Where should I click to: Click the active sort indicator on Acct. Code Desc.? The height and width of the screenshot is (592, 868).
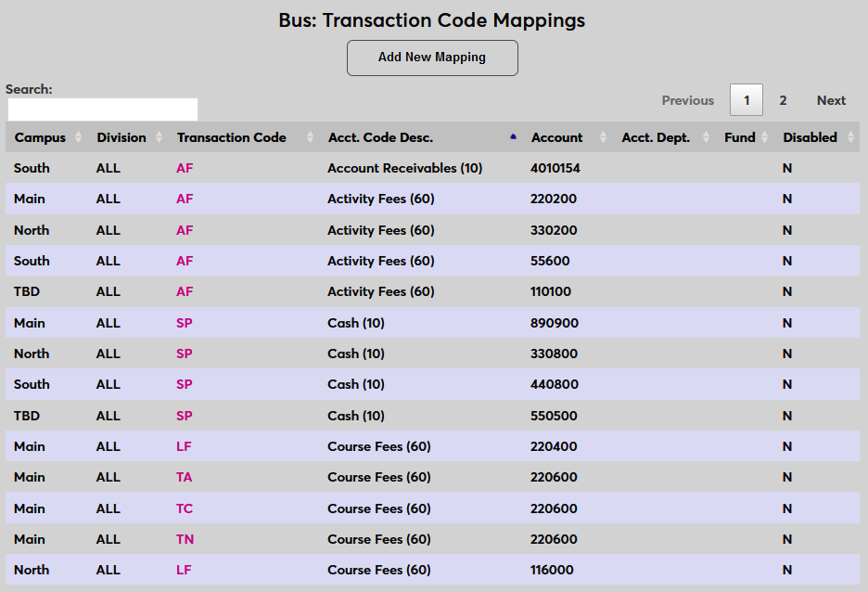[x=513, y=136]
